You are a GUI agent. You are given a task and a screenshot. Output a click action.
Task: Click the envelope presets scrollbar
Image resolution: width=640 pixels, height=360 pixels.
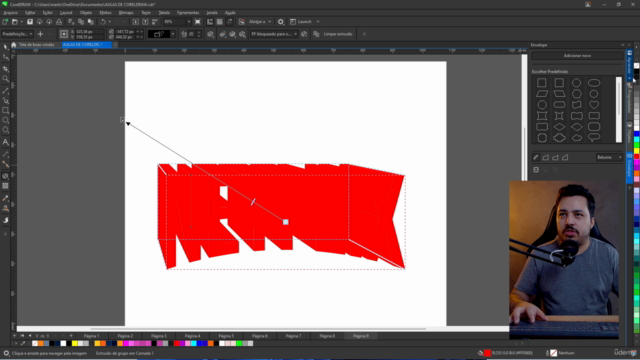[619, 109]
